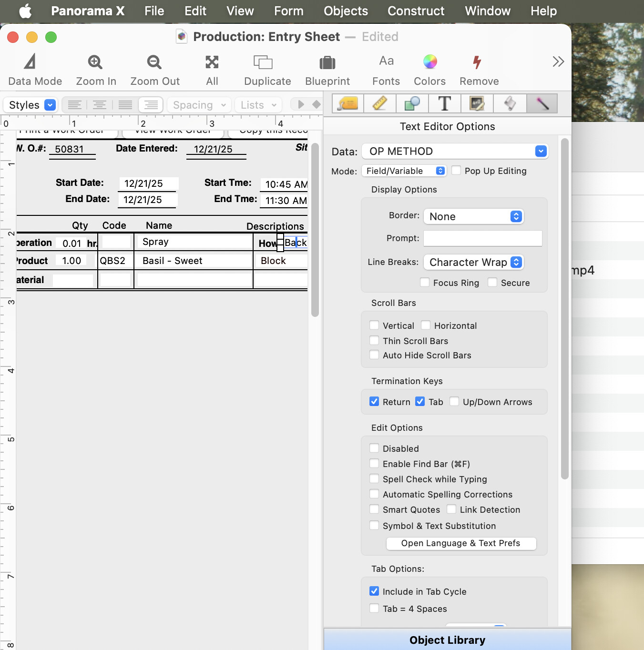Open the Construct menu

point(416,11)
